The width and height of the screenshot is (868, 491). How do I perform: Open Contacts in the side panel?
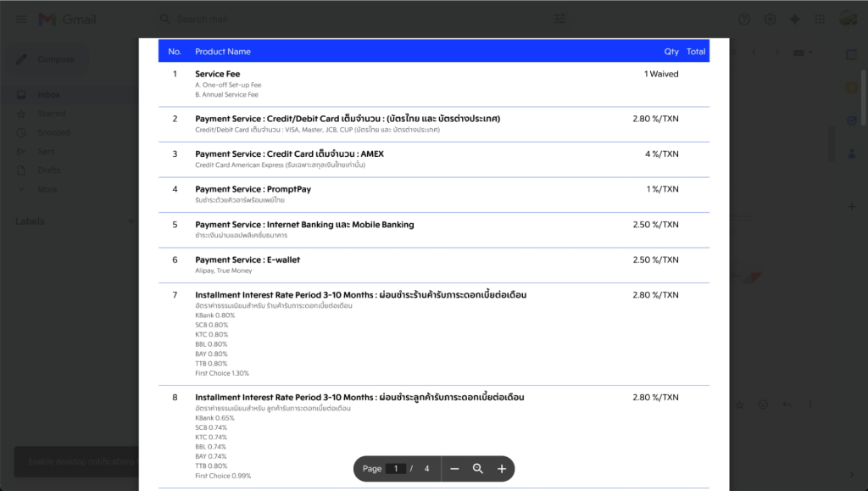pyautogui.click(x=852, y=153)
